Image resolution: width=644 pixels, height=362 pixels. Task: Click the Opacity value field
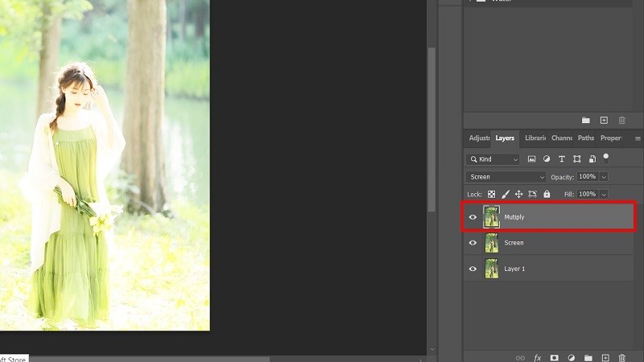coord(588,177)
